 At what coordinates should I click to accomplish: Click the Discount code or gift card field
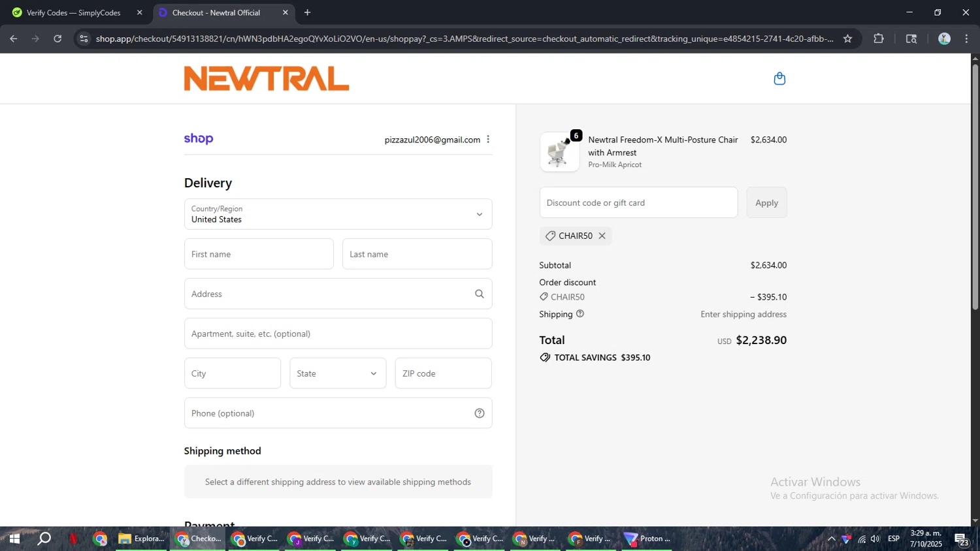[x=639, y=202]
